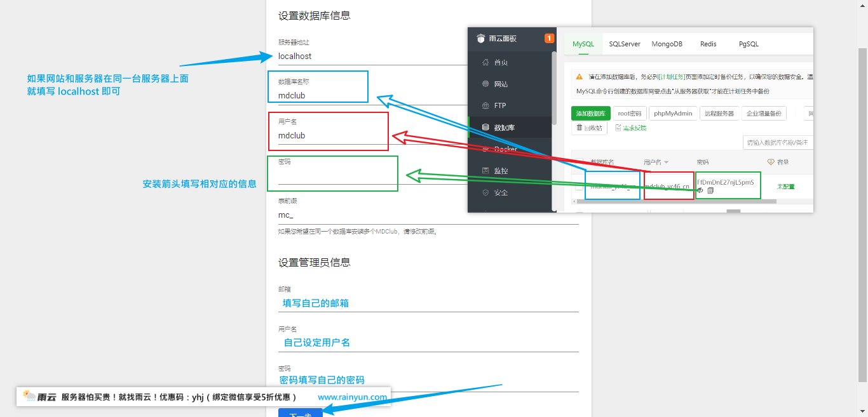The image size is (868, 417).
Task: Click the administrator password input field
Action: click(x=428, y=382)
